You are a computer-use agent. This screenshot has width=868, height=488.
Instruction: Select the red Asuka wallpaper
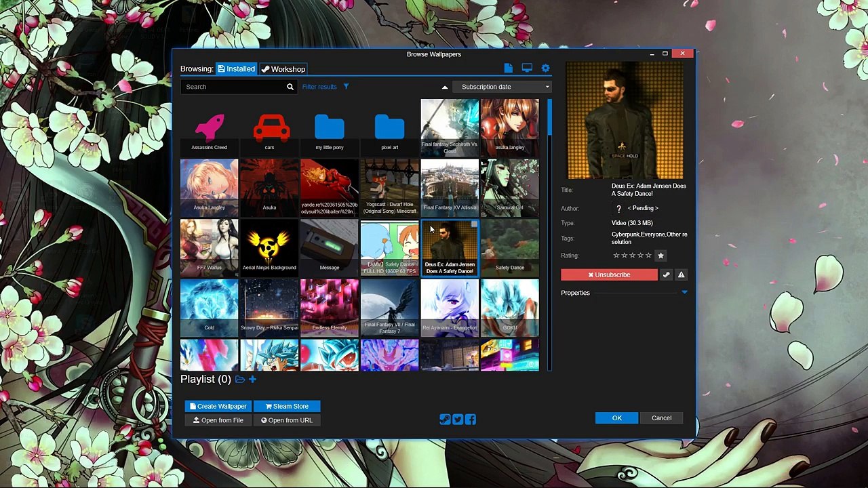click(269, 188)
